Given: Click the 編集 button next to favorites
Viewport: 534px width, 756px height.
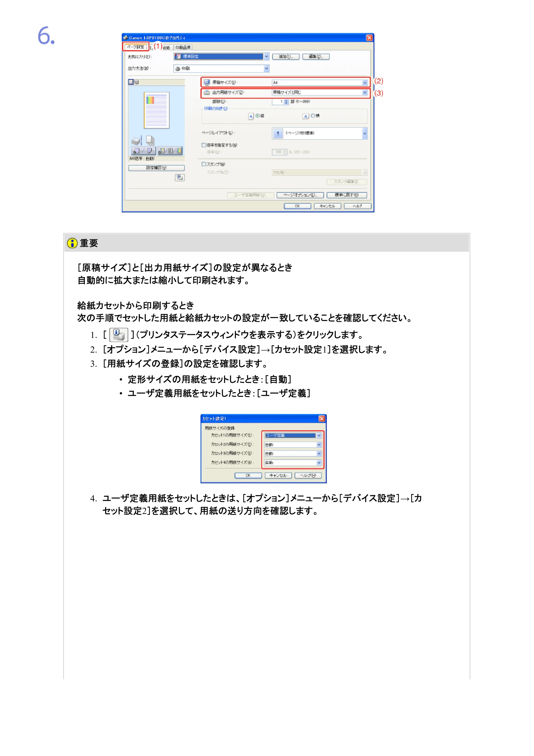Looking at the screenshot, I should [316, 57].
